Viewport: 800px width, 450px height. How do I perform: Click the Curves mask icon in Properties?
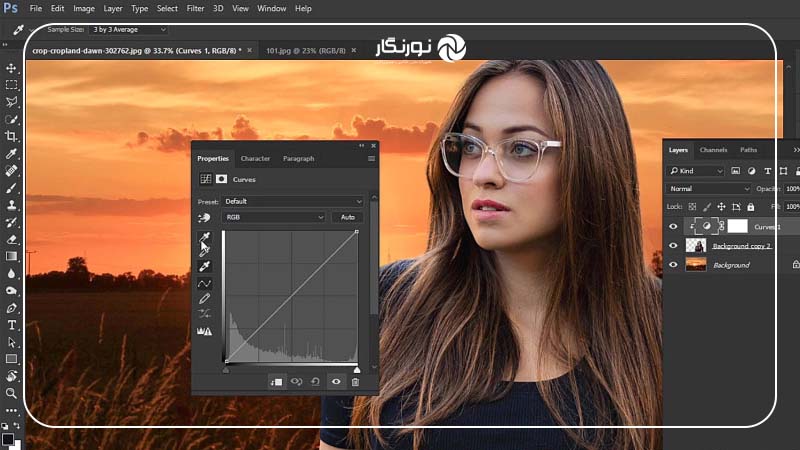tap(221, 179)
